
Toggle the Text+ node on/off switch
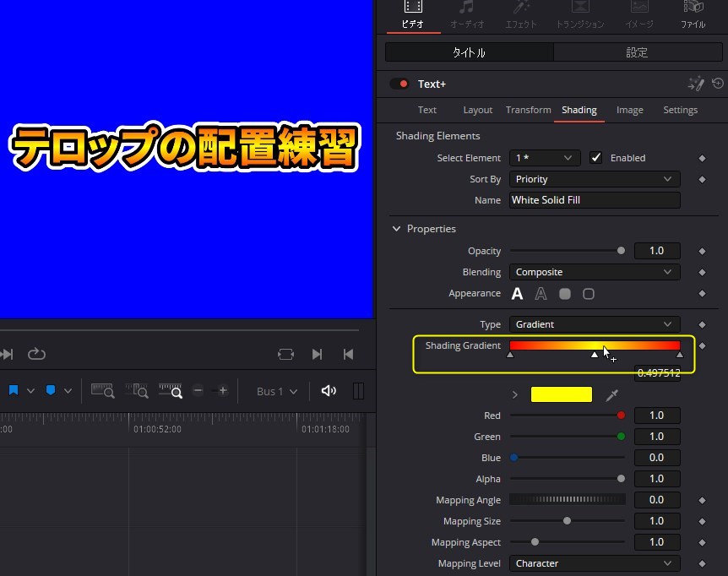point(398,84)
